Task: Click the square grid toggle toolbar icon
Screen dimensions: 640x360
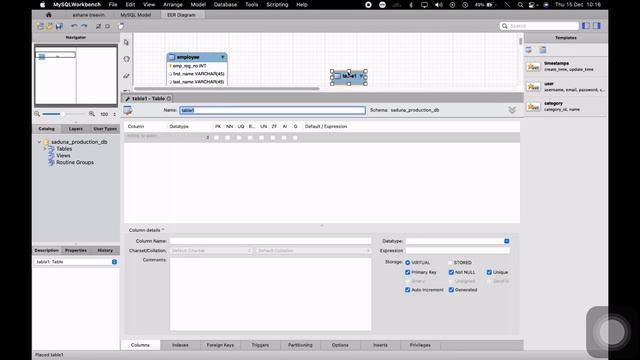Action: click(x=107, y=26)
